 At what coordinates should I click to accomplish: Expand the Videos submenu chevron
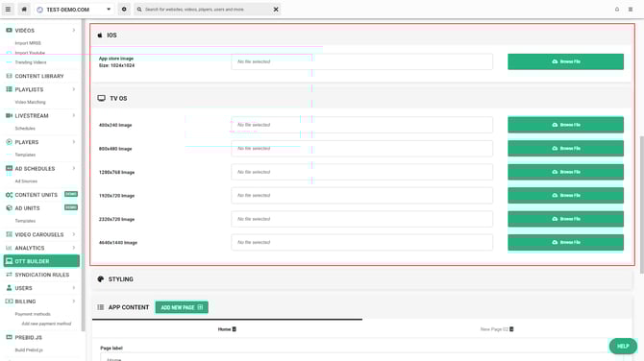(x=74, y=31)
